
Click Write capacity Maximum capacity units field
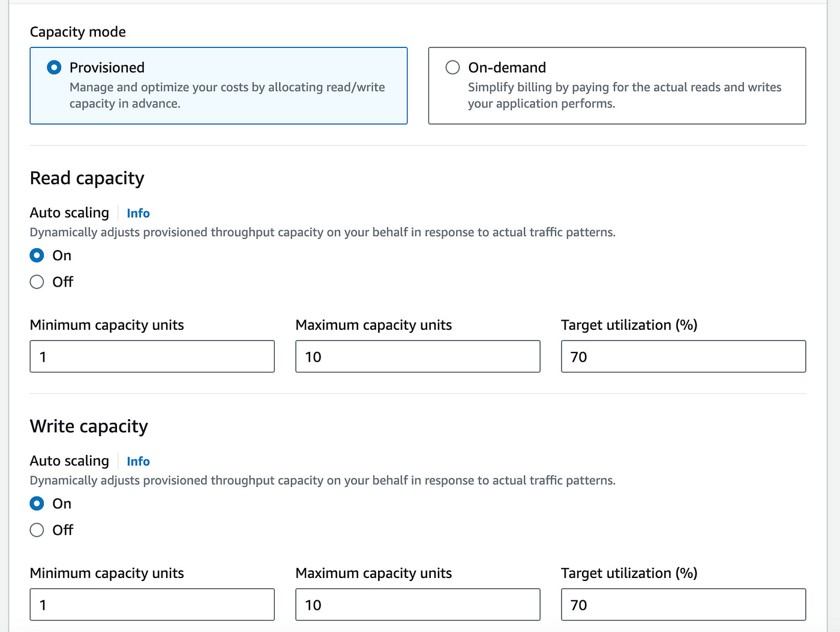(x=418, y=605)
